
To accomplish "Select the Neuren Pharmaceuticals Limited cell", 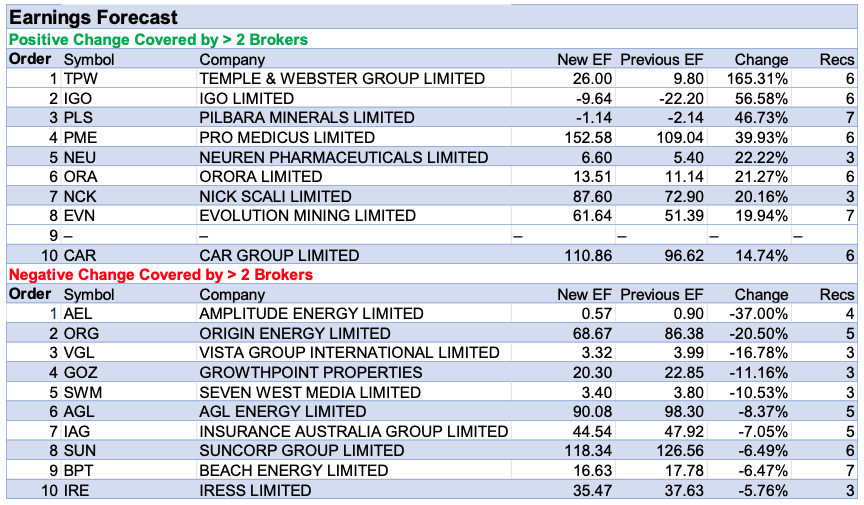I will pos(344,157).
